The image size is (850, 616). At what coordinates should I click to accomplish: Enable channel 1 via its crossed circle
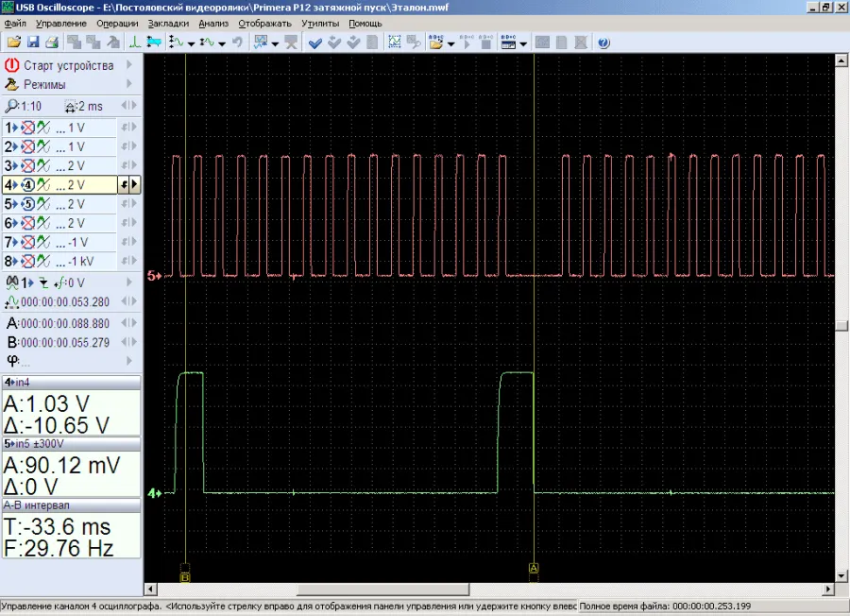(27, 128)
